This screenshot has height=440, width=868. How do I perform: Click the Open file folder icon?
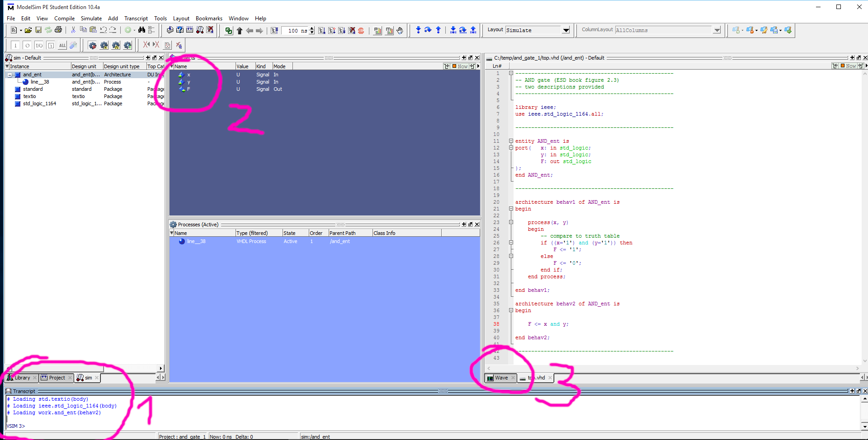pyautogui.click(x=28, y=30)
